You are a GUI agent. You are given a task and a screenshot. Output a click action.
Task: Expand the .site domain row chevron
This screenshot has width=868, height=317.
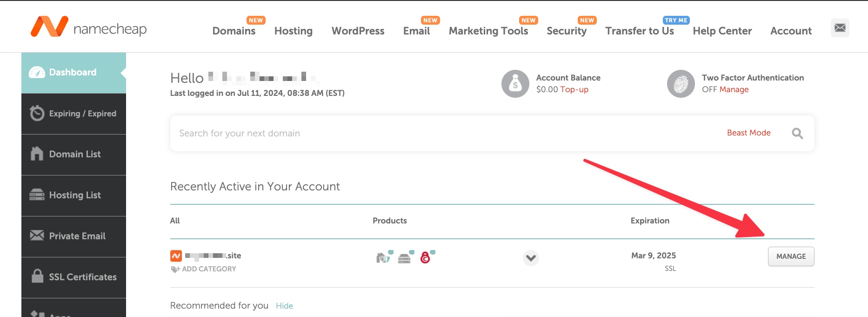coord(531,257)
